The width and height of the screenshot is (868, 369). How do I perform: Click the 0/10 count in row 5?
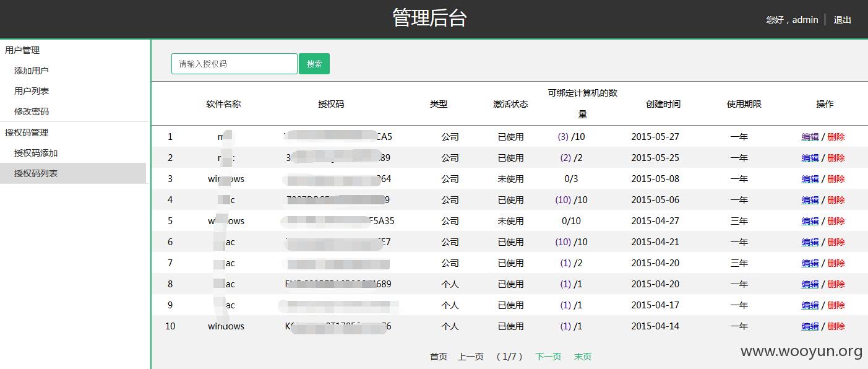click(571, 221)
